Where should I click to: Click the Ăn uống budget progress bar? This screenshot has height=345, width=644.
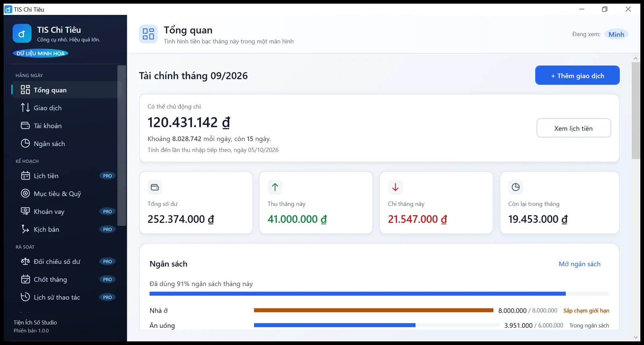[376, 325]
